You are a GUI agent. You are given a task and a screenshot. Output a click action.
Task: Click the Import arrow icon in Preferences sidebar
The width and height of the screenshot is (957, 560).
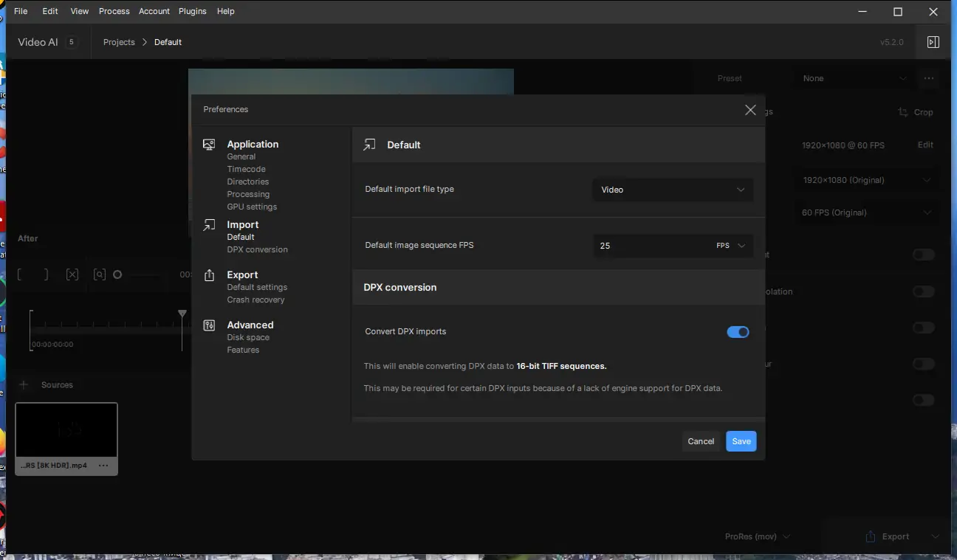[x=209, y=225]
